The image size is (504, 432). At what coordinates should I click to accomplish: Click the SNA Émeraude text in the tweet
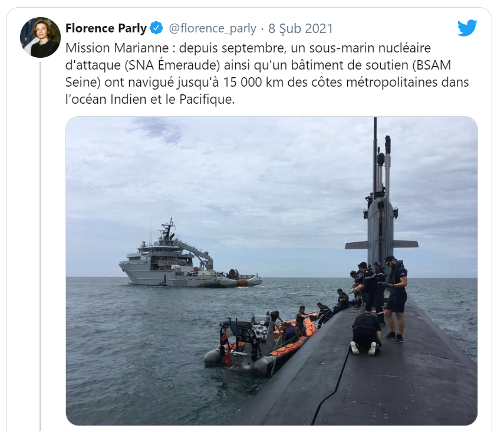tap(174, 65)
